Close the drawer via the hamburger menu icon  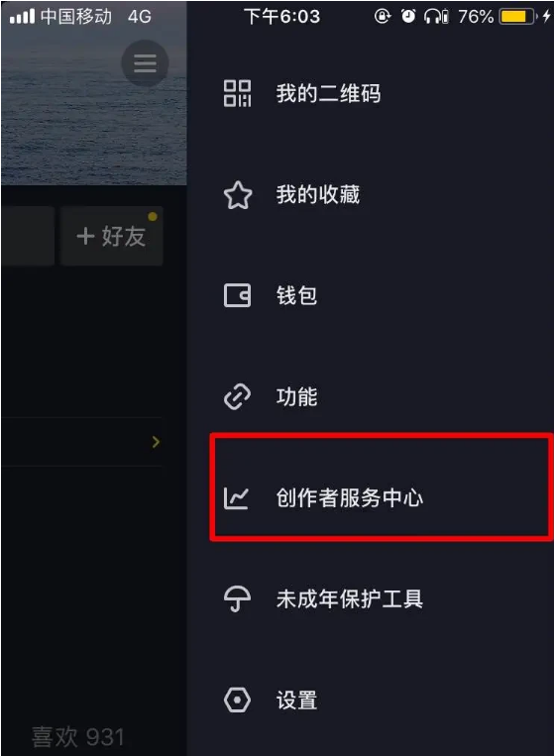[145, 63]
